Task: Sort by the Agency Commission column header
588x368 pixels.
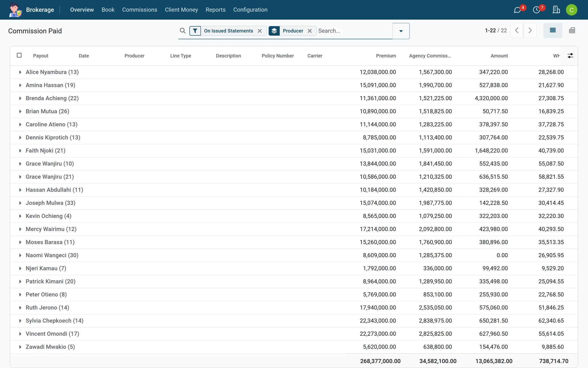Action: 430,56
